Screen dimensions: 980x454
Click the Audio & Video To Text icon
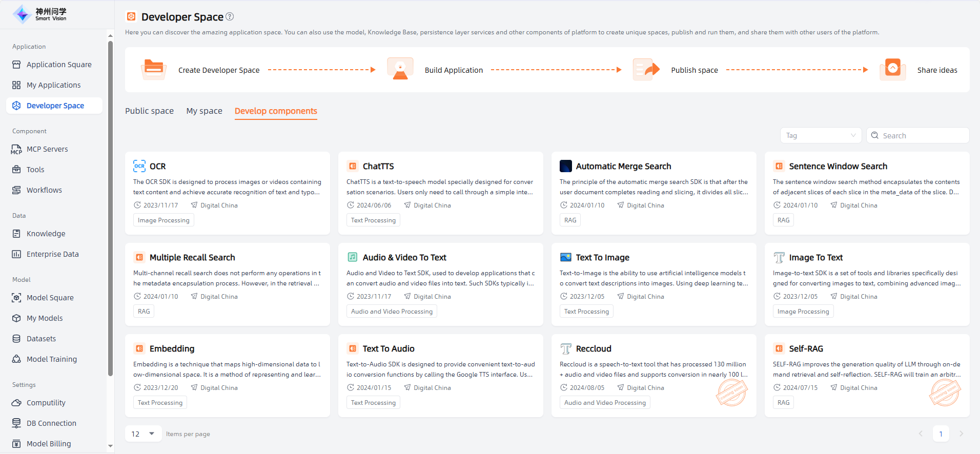pyautogui.click(x=353, y=257)
